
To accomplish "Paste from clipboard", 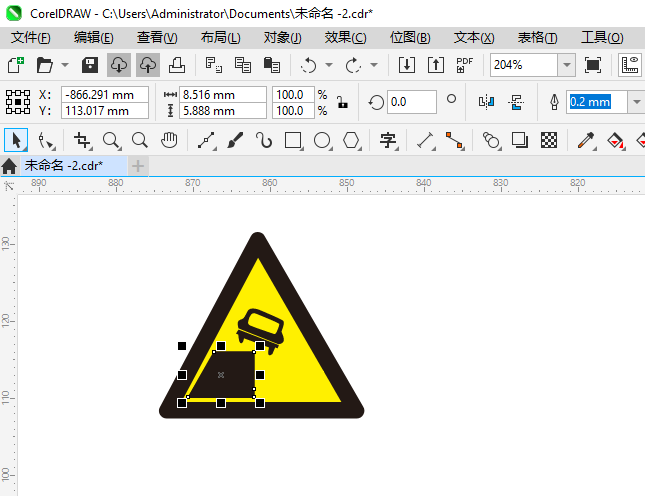I will point(271,65).
